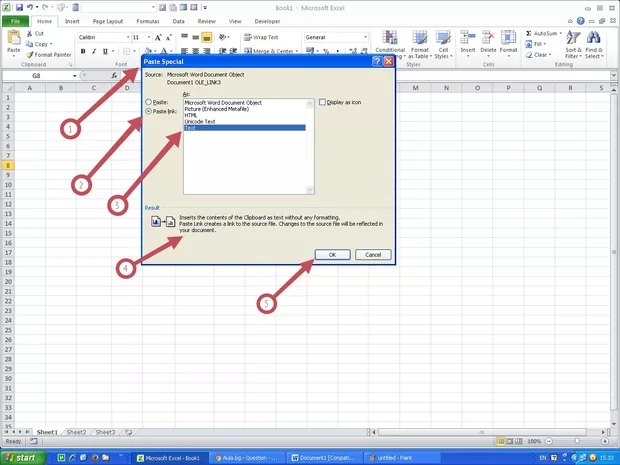Click the highlighted Bottom Align icon
Screen dimensions: 620x465
click(x=206, y=37)
